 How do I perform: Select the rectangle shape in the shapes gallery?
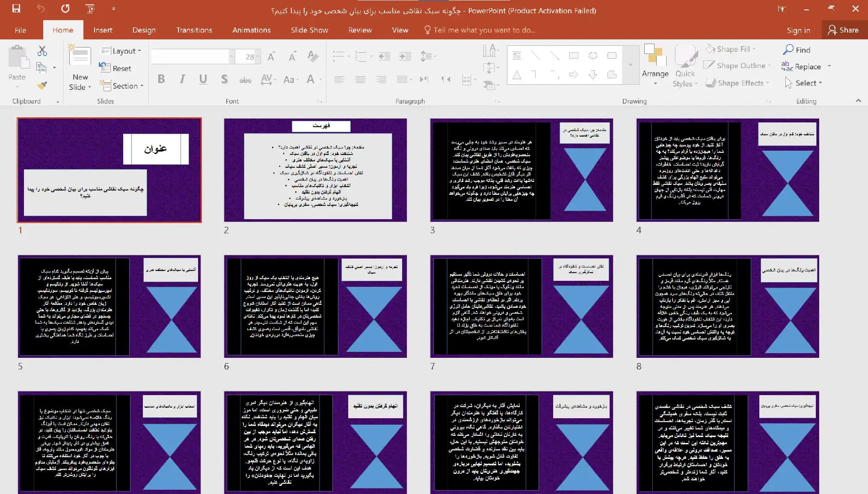574,56
